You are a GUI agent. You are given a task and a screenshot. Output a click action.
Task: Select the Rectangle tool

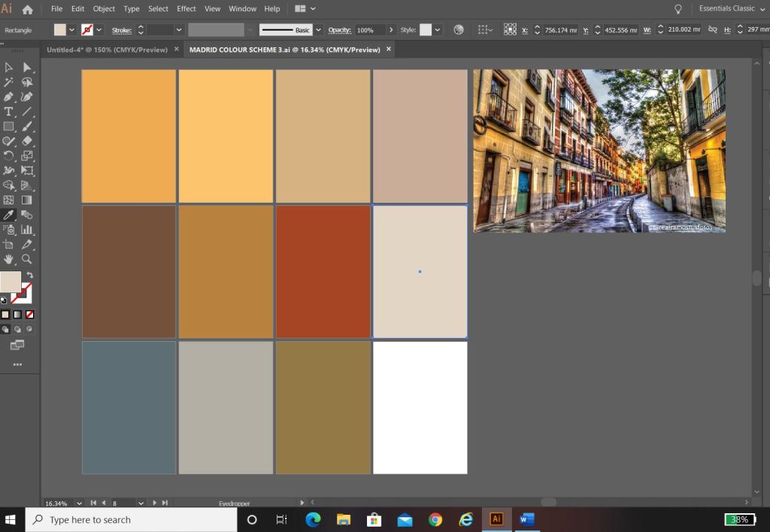pos(9,126)
